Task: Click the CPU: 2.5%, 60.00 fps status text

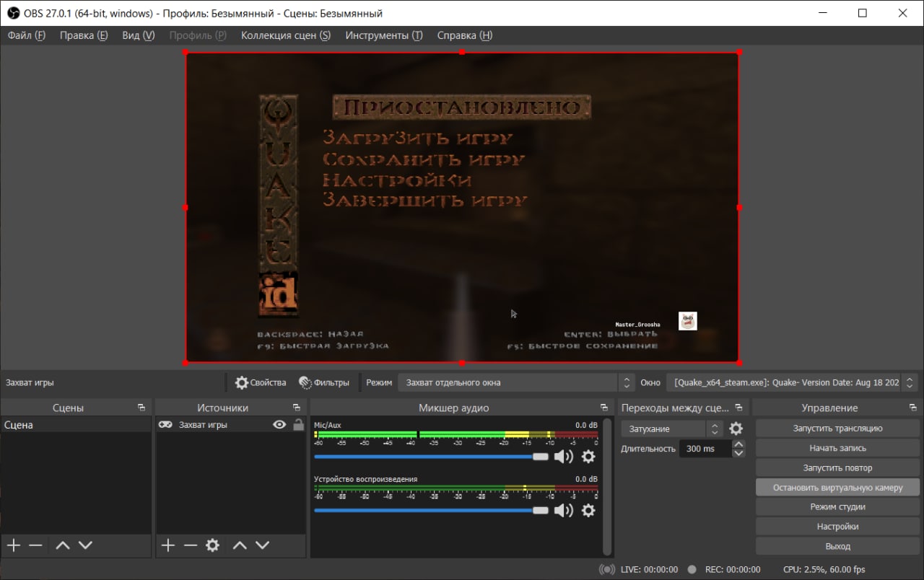Action: tap(824, 569)
